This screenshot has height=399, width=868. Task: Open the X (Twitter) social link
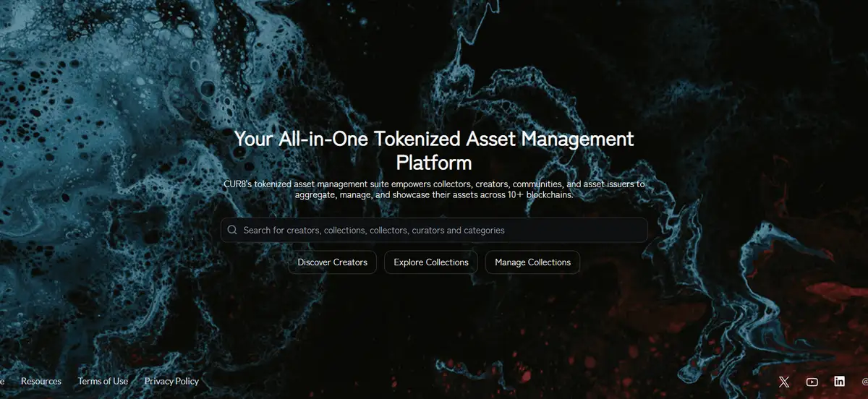tap(784, 382)
